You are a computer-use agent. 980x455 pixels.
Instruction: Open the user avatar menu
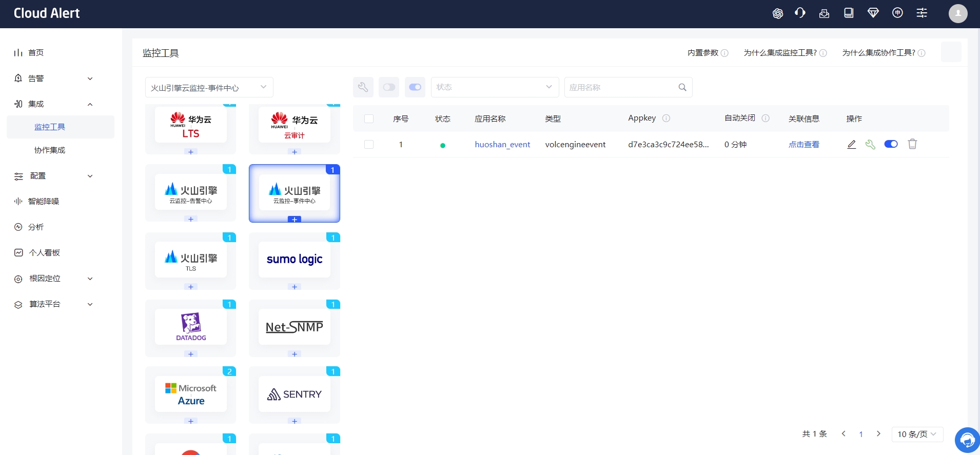(958, 13)
